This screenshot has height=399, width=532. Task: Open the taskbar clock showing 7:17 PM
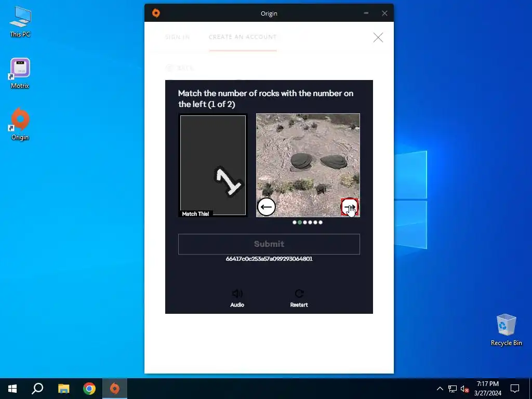pos(487,389)
